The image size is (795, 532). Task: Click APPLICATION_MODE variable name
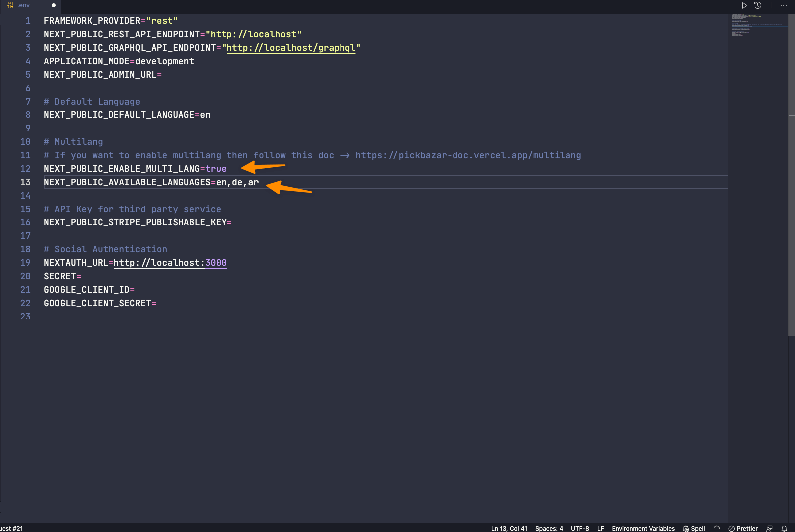point(87,61)
